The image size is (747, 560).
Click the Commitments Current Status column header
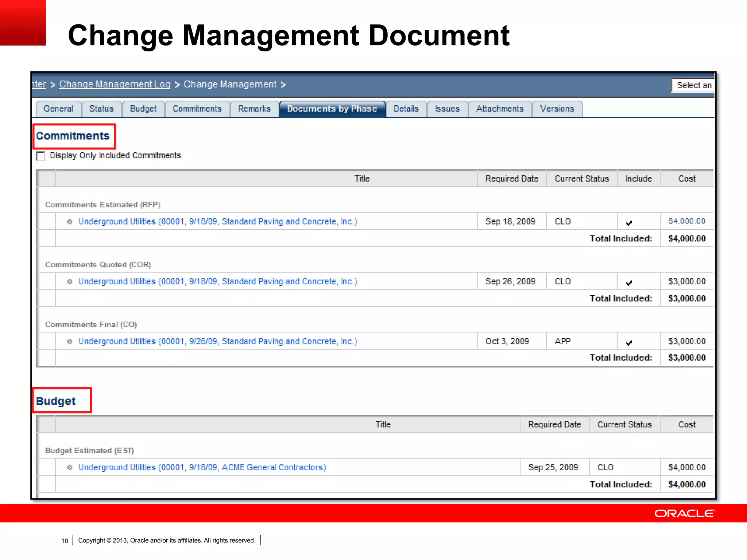point(582,179)
